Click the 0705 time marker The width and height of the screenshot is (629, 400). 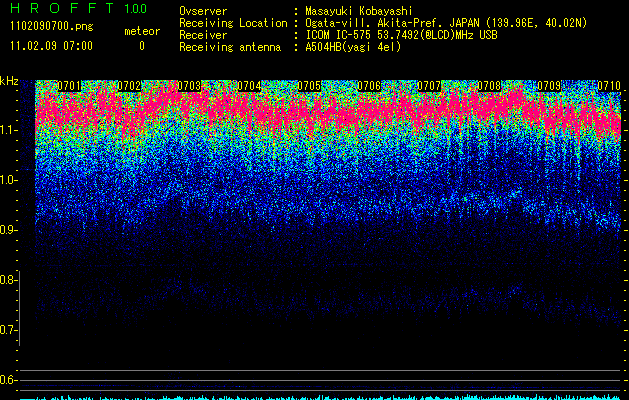309,86
